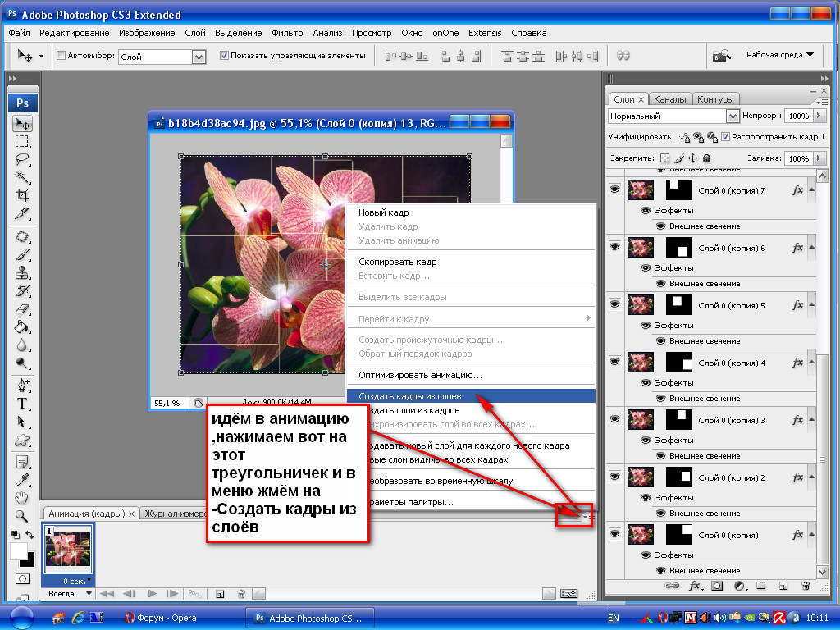This screenshot has width=840, height=630.
Task: Open the Изображение menu
Action: pos(147,33)
